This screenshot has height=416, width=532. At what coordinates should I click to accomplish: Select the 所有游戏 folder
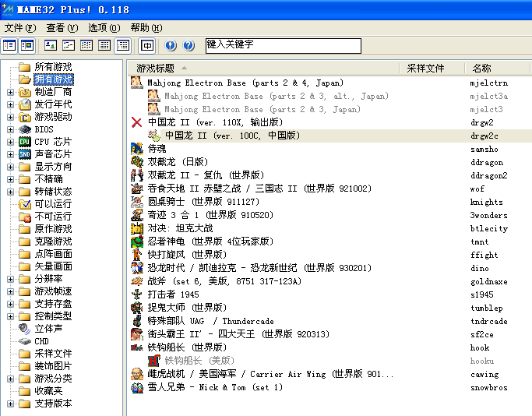pyautogui.click(x=53, y=67)
